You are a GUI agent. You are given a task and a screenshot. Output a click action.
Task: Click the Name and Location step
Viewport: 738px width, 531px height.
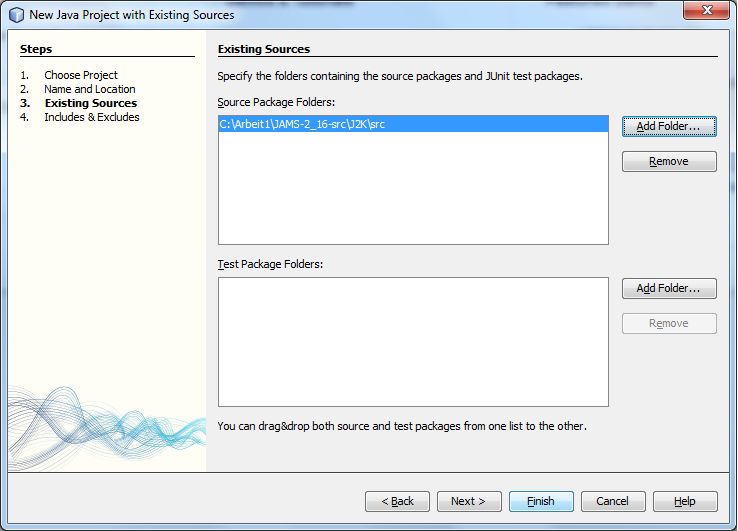(x=90, y=89)
